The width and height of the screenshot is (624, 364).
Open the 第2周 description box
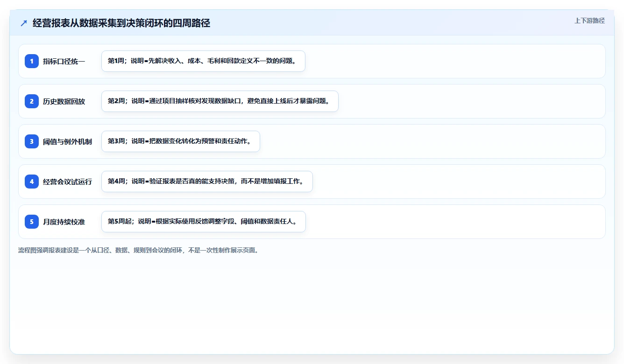tap(220, 101)
